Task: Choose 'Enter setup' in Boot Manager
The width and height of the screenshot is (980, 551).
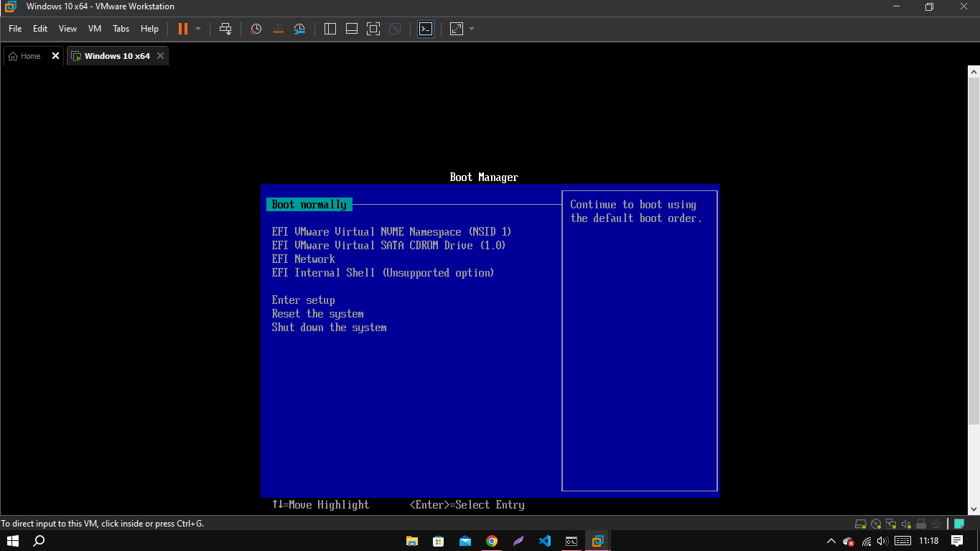Action: point(303,300)
